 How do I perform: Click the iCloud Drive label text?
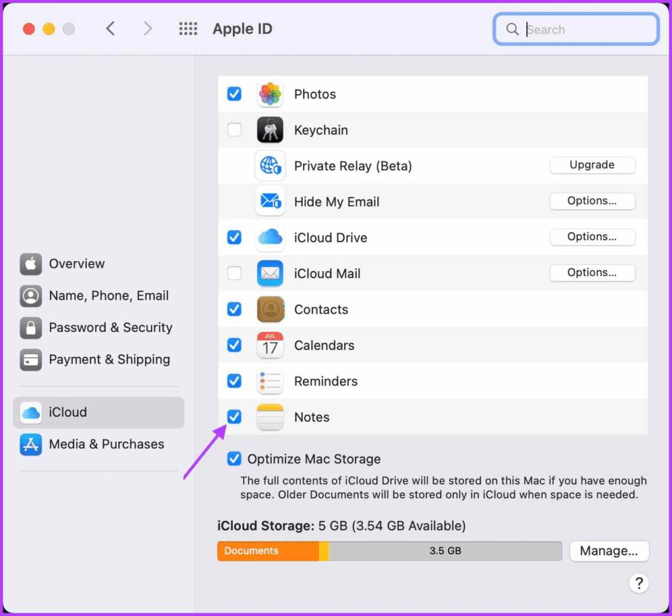pos(331,237)
